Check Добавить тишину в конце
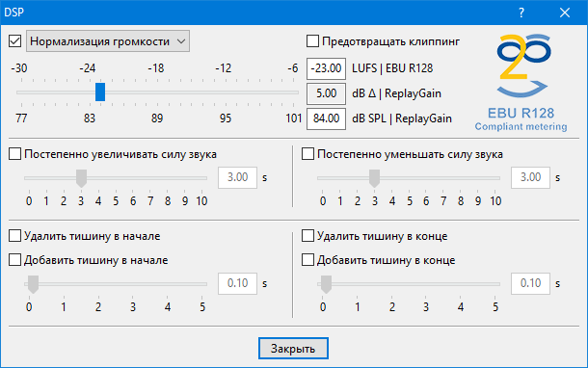This screenshot has width=588, height=368. 307,260
